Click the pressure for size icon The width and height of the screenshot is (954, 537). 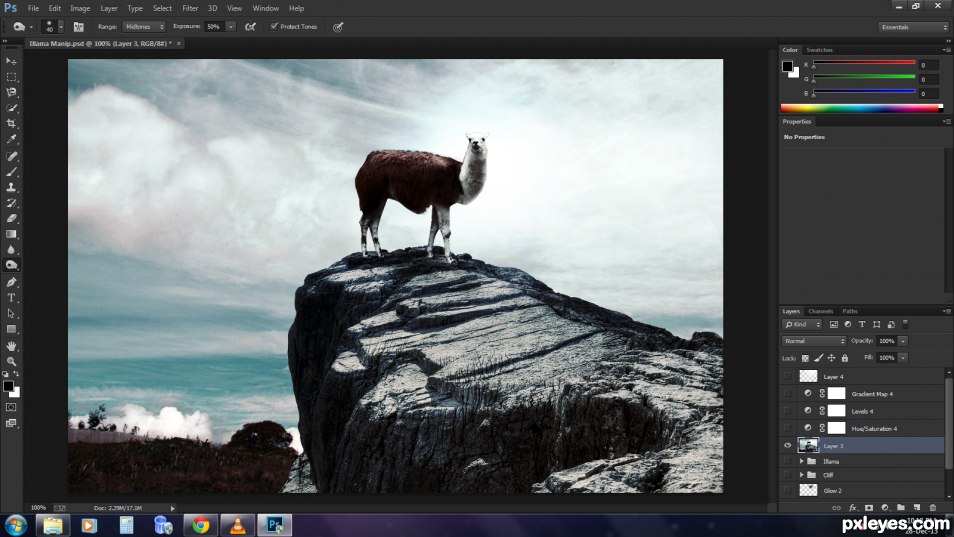[338, 27]
